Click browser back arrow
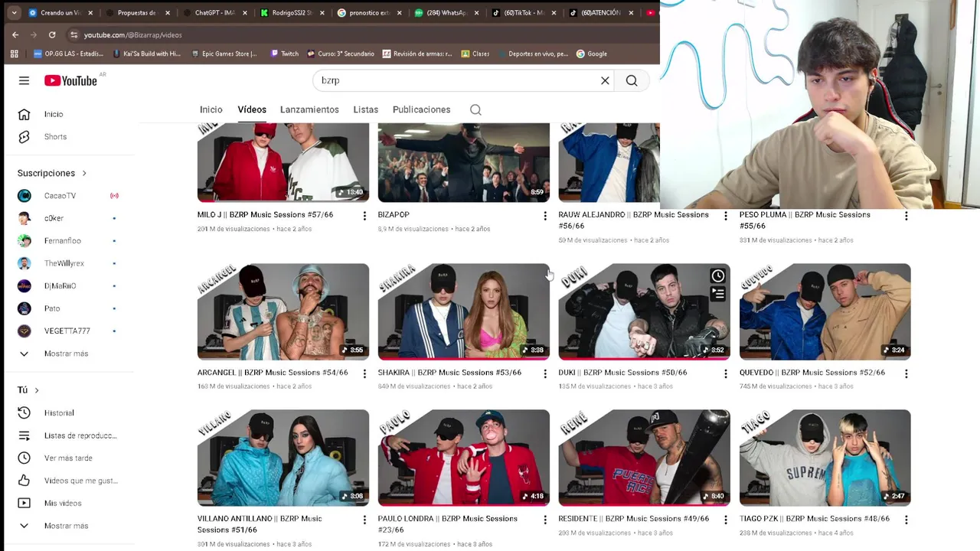980x551 pixels. coord(15,34)
